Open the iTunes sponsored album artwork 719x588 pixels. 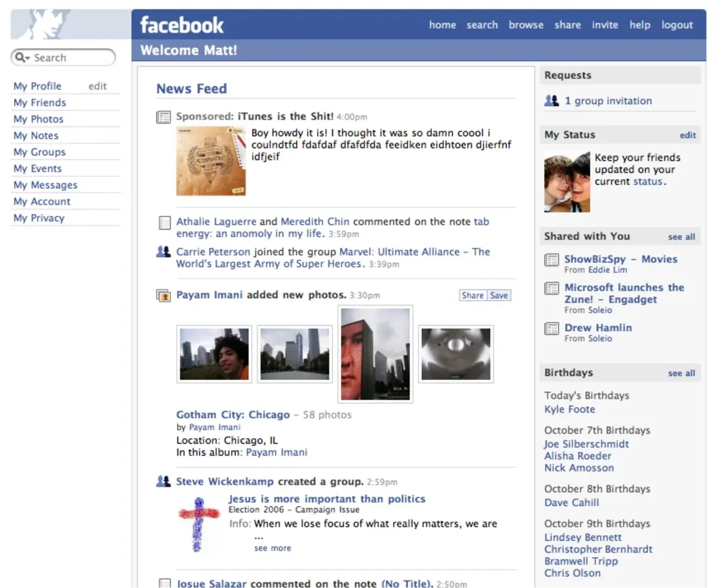pyautogui.click(x=211, y=161)
